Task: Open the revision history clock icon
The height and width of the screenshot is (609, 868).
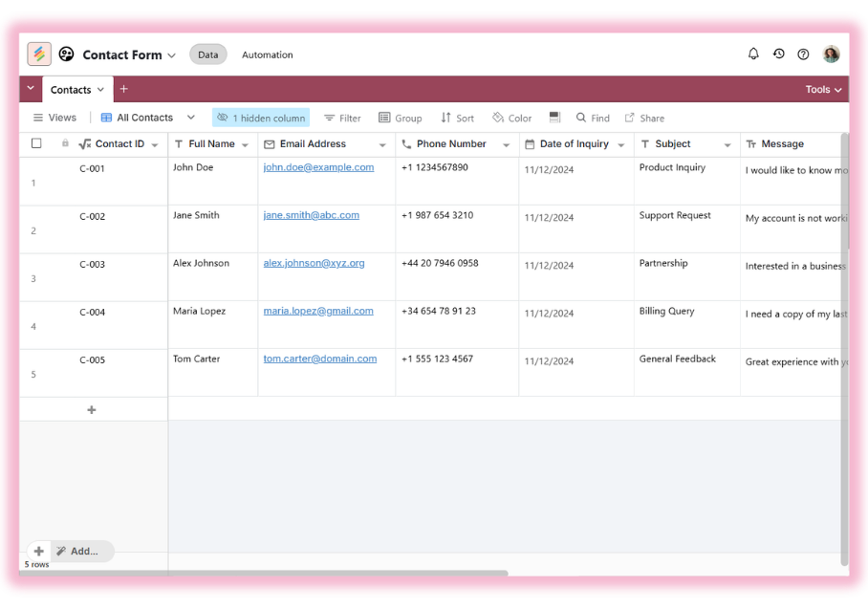Action: (778, 54)
